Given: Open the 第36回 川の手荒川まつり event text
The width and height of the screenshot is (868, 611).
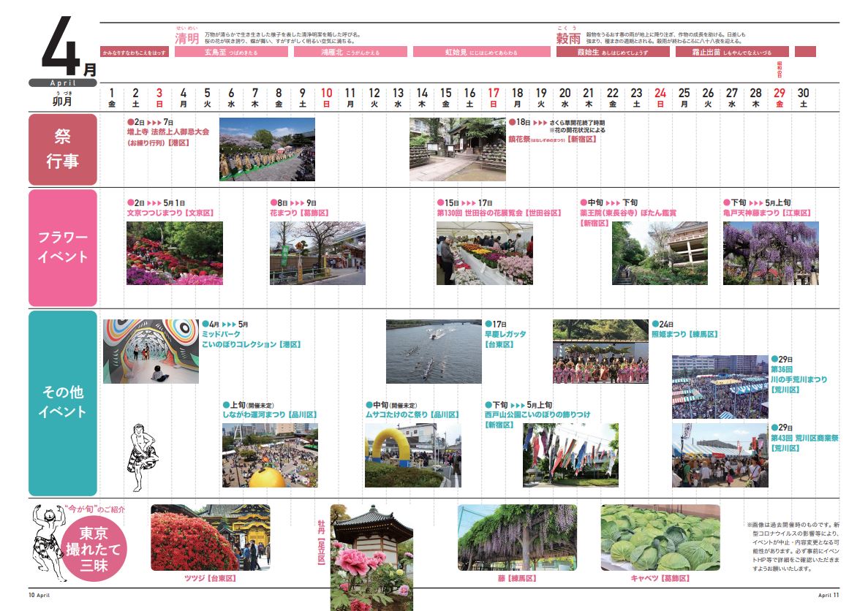Looking at the screenshot, I should click(x=799, y=375).
